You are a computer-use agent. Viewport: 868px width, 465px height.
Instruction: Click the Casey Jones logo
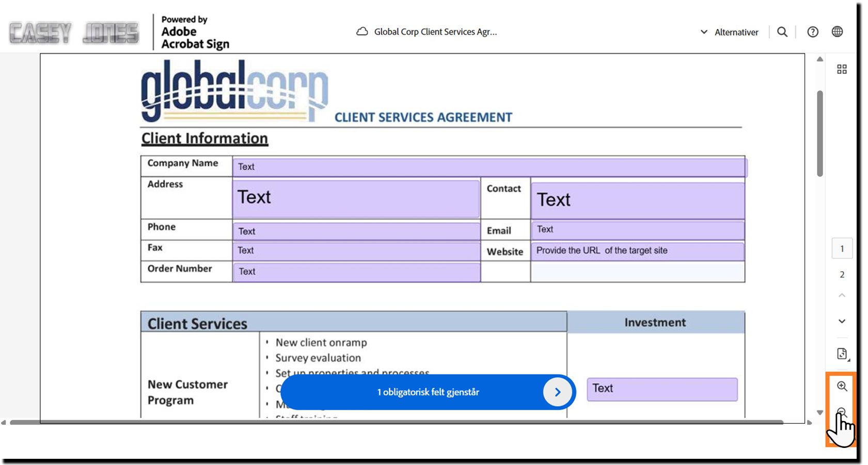point(74,33)
